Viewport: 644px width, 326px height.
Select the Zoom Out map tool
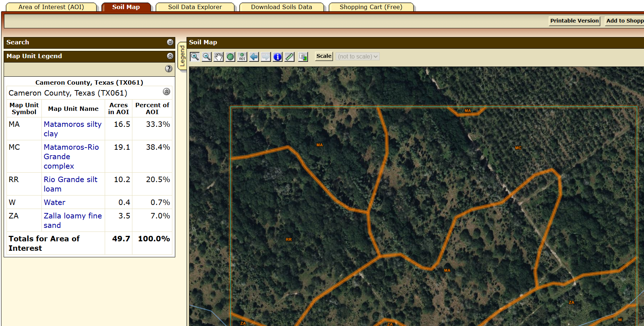click(x=207, y=57)
